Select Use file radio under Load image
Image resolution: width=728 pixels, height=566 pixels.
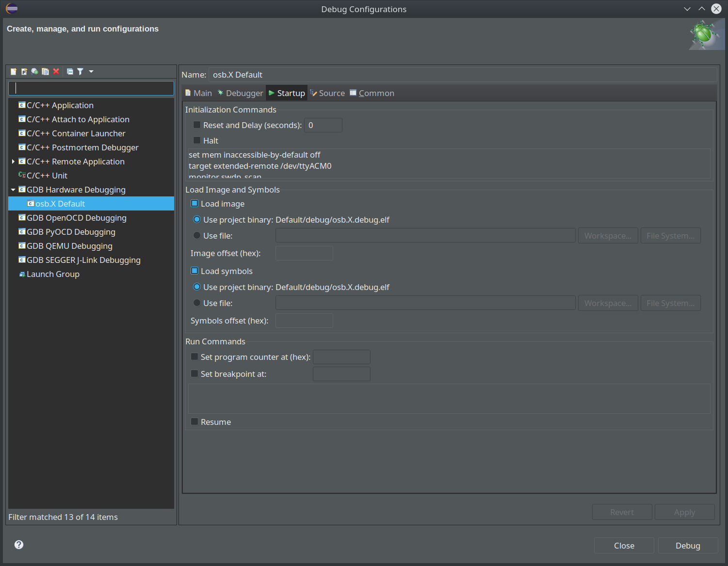(197, 236)
